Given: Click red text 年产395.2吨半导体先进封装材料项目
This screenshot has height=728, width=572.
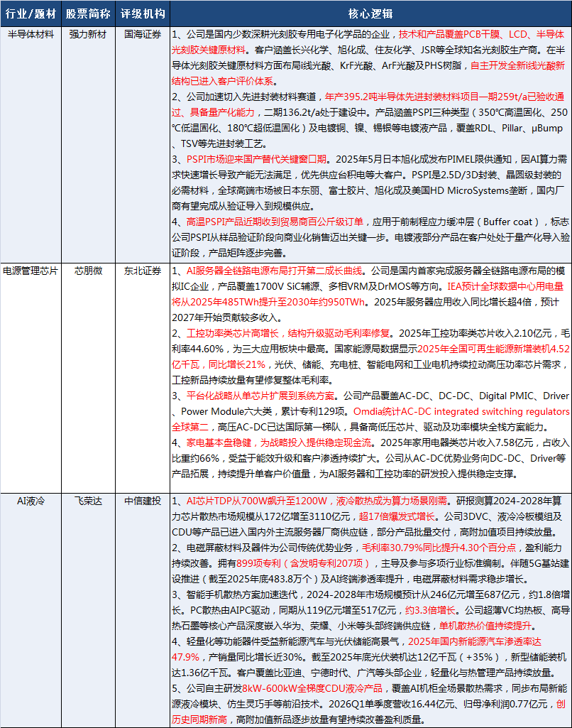Looking at the screenshot, I should [402, 97].
